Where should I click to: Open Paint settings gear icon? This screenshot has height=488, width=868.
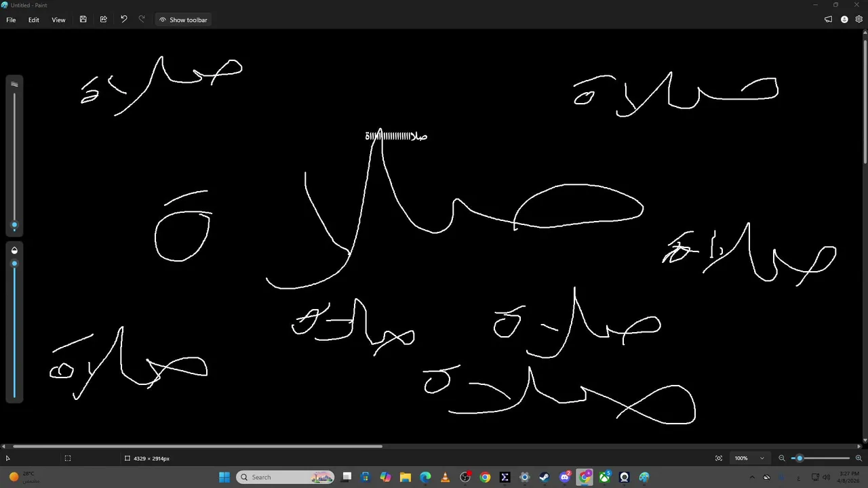coord(859,20)
